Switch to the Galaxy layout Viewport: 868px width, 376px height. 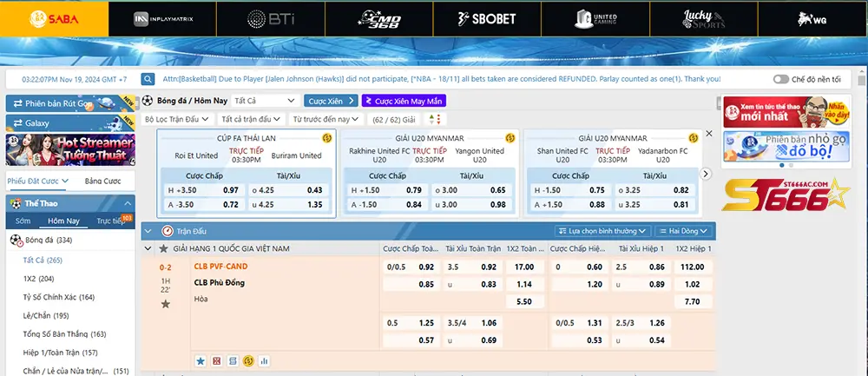70,123
